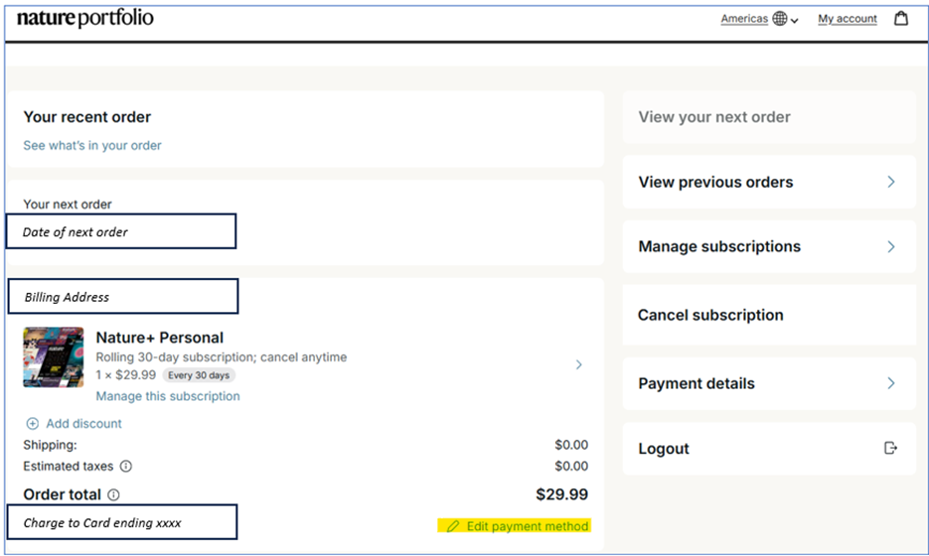Select the Shipping $0.00 amount
Screen dimensions: 929x556
pos(571,445)
